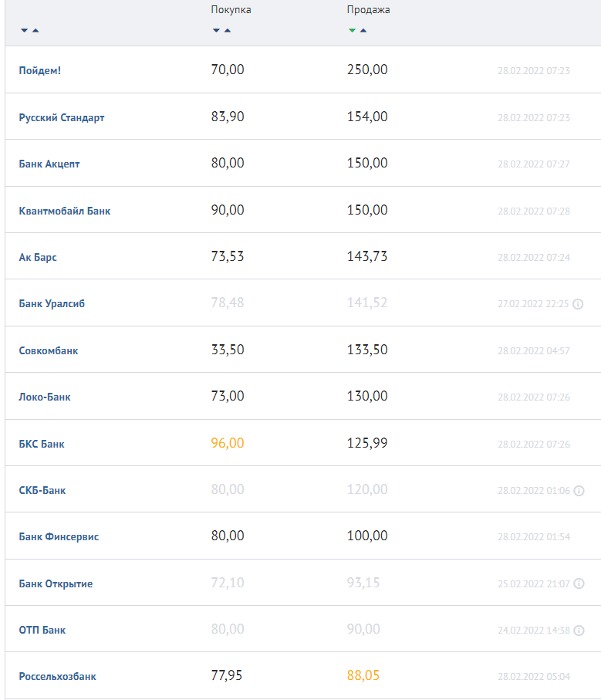Open Русский Стандарт bank page
Screen dimensions: 601x700
point(62,118)
